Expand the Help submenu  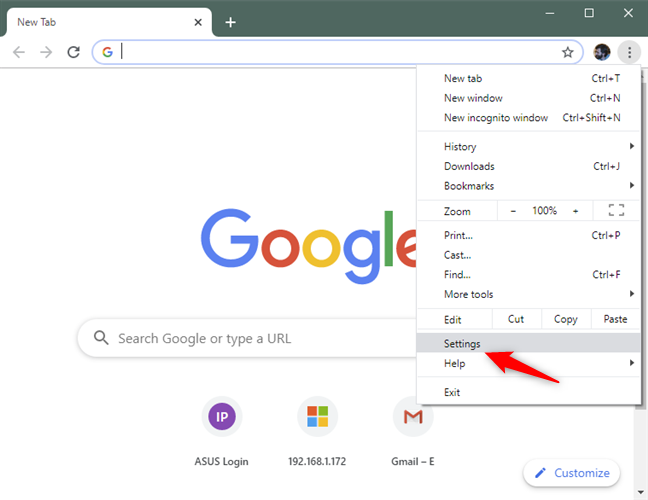[529, 363]
